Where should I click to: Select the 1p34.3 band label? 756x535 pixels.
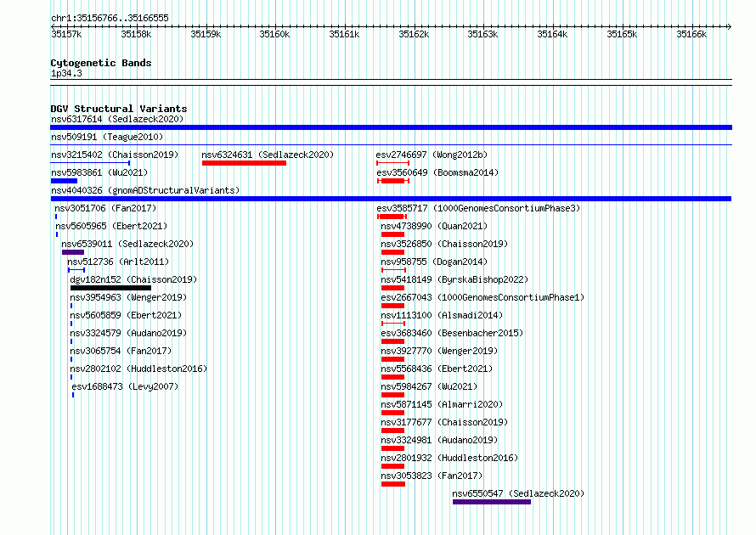coord(66,73)
